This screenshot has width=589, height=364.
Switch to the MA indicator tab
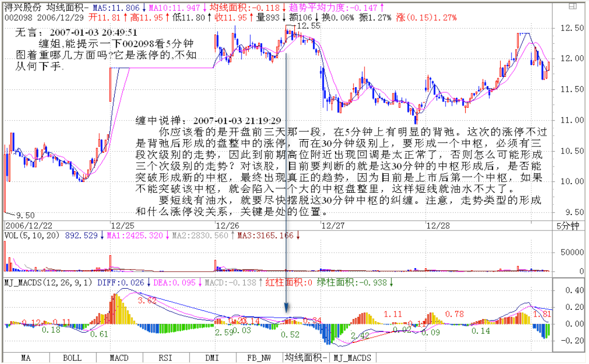click(26, 358)
